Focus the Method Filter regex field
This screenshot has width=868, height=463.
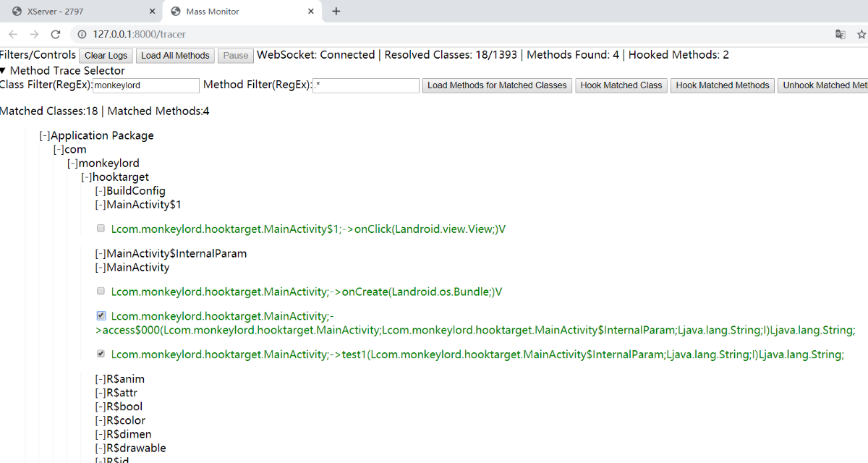366,85
